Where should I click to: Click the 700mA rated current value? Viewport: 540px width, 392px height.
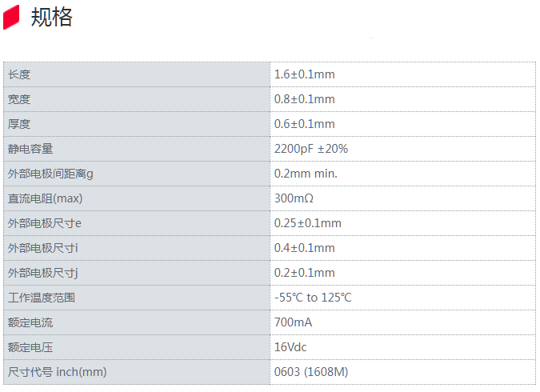click(293, 322)
